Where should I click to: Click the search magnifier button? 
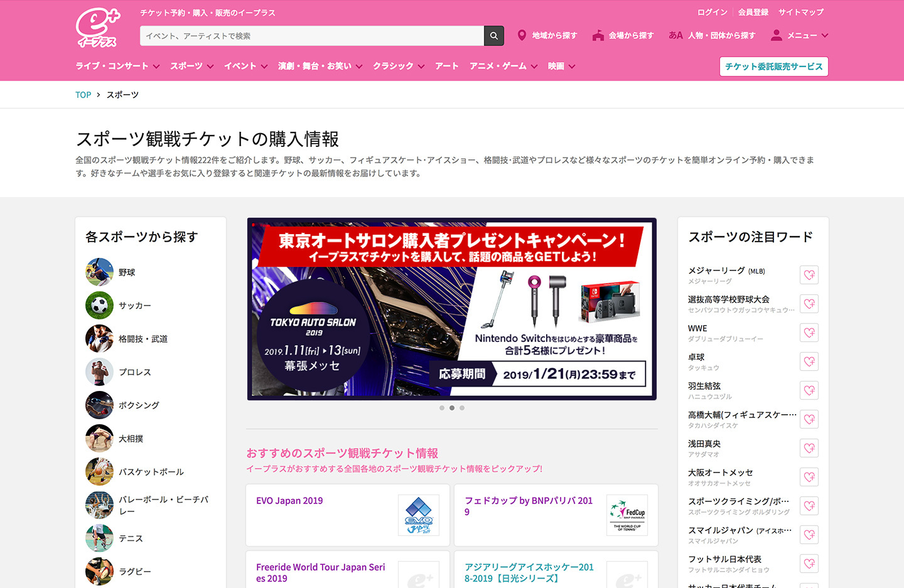tap(494, 36)
